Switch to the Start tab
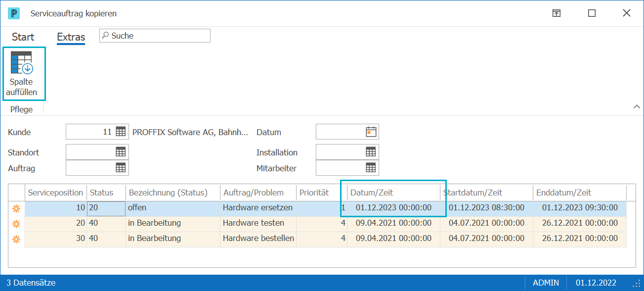This screenshot has height=291, width=644. [x=23, y=37]
